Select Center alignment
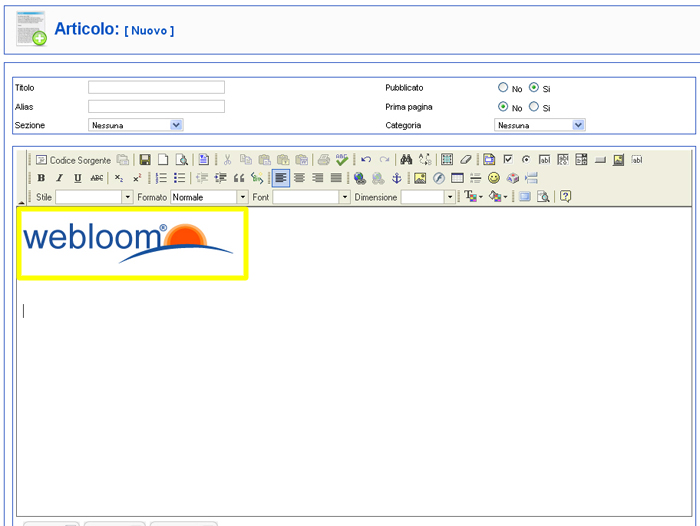700x526 pixels. (299, 178)
